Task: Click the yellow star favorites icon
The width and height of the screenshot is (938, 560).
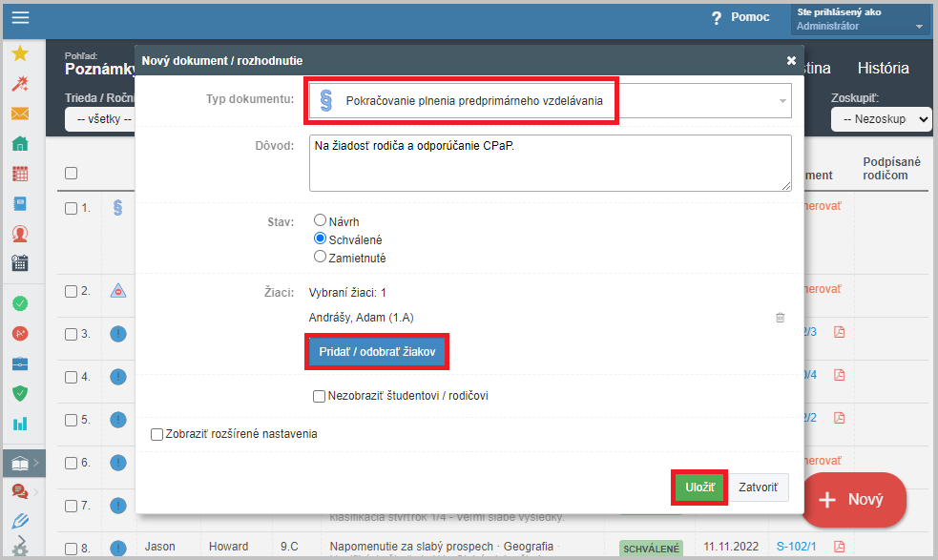Action: coord(20,53)
